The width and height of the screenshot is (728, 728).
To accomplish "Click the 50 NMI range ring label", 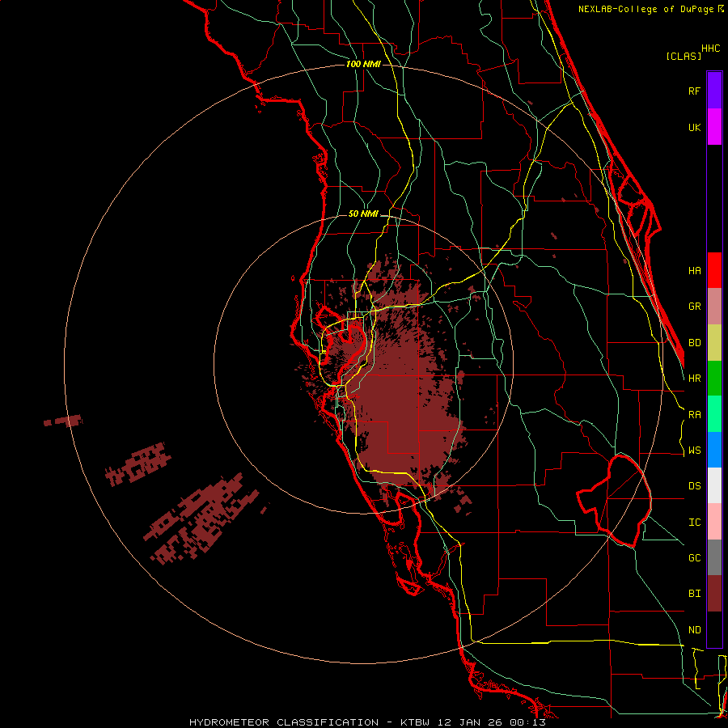I will [x=363, y=214].
